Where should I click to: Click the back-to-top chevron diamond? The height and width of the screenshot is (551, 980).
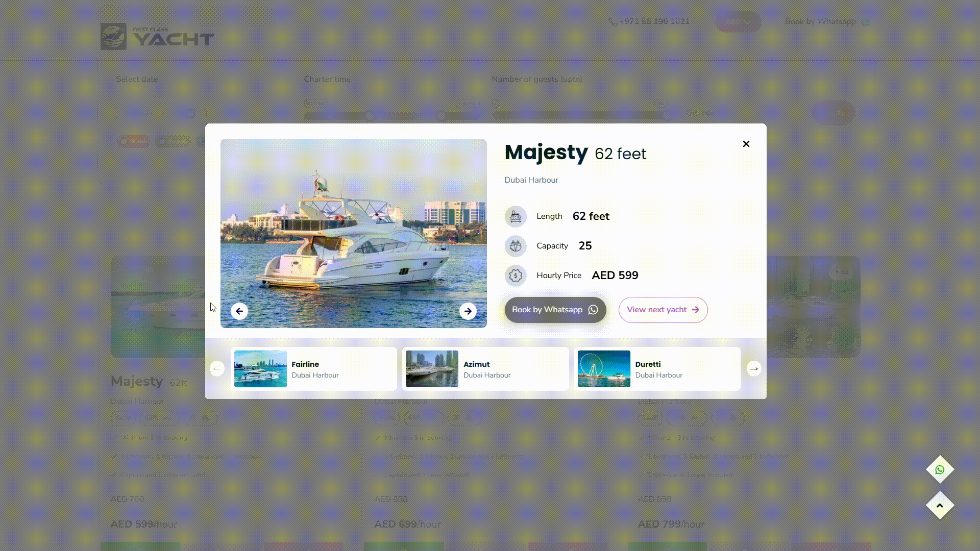pos(940,505)
